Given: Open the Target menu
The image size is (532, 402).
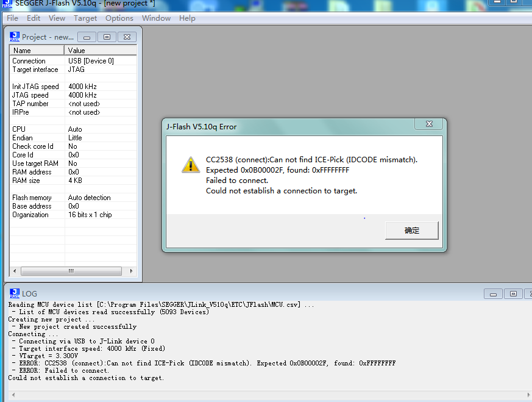Looking at the screenshot, I should tap(85, 18).
